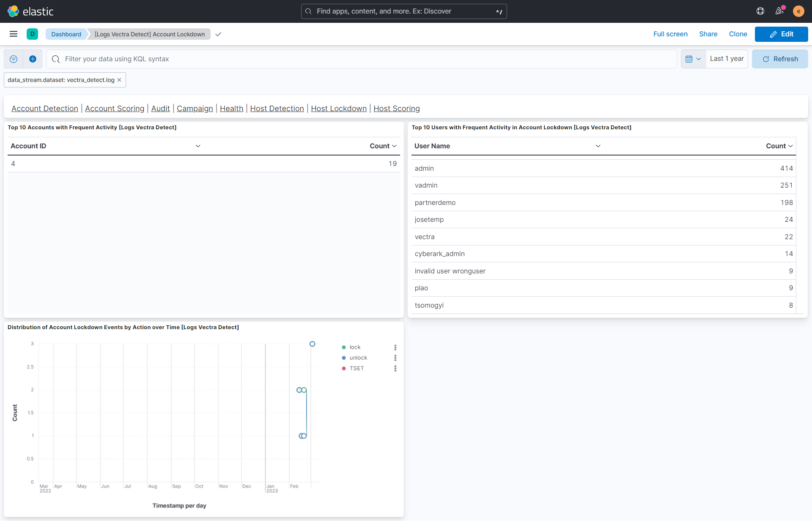Open the Host Detection dashboard link
812x521 pixels.
(x=277, y=109)
